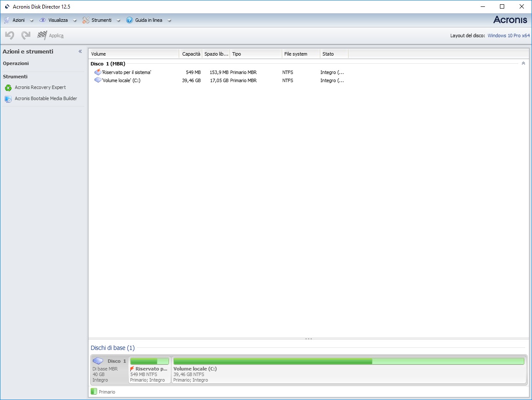Sort list by the File system column

click(296, 54)
